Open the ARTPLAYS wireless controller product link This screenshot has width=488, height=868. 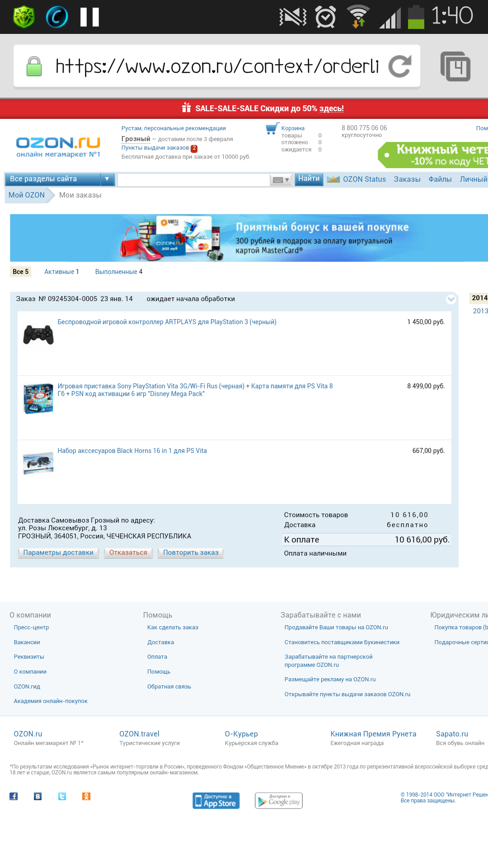pyautogui.click(x=167, y=322)
